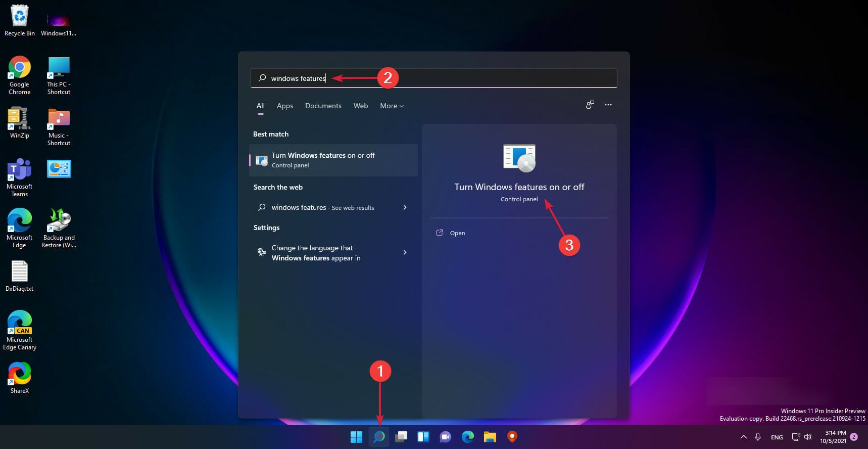Screen dimensions: 868x449
Task: Expand the More filter dropdown
Action: [x=392, y=106]
